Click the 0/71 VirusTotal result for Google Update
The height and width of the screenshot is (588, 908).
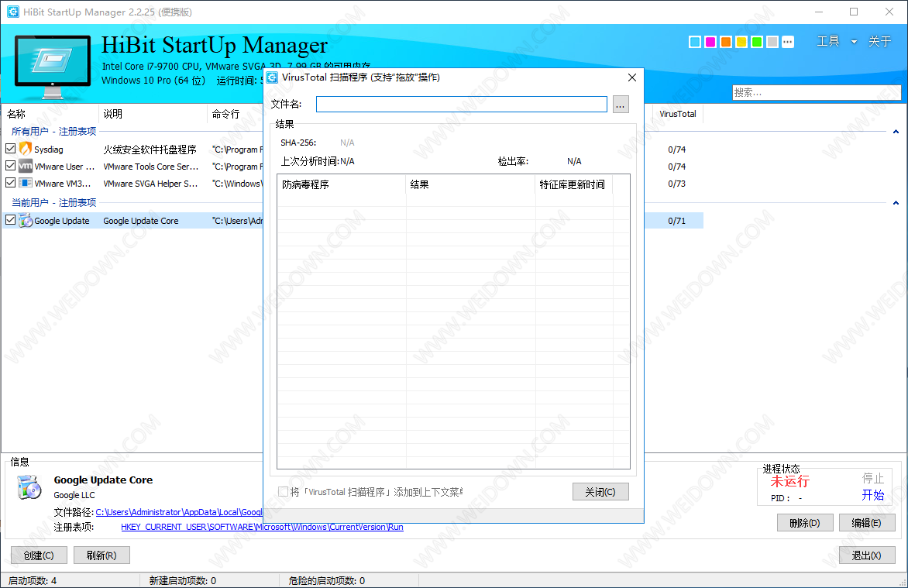pos(676,221)
